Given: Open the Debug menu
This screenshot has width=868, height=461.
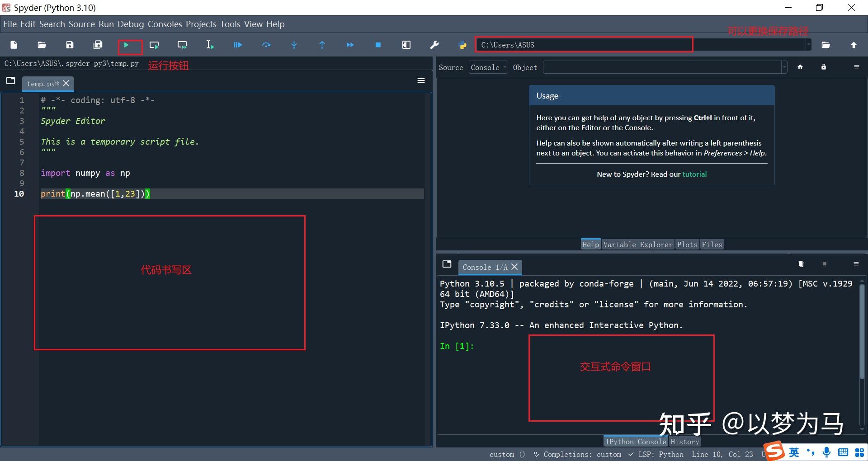Looking at the screenshot, I should point(130,24).
